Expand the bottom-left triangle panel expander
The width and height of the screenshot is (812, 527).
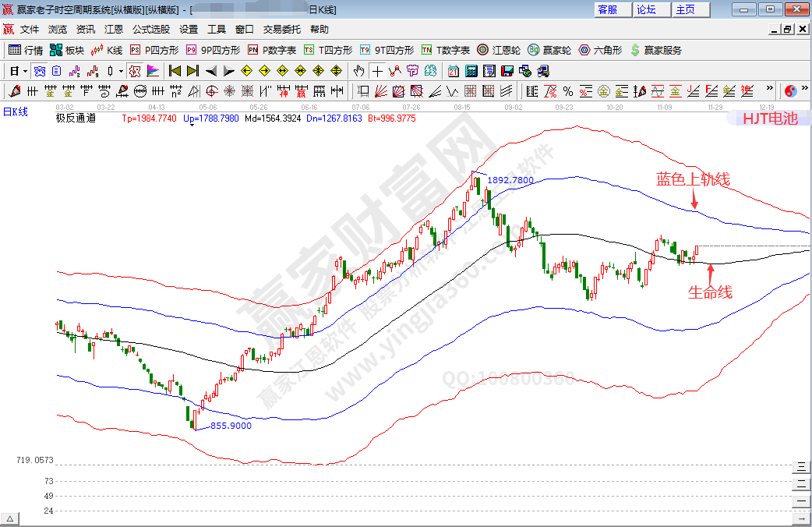click(x=11, y=518)
